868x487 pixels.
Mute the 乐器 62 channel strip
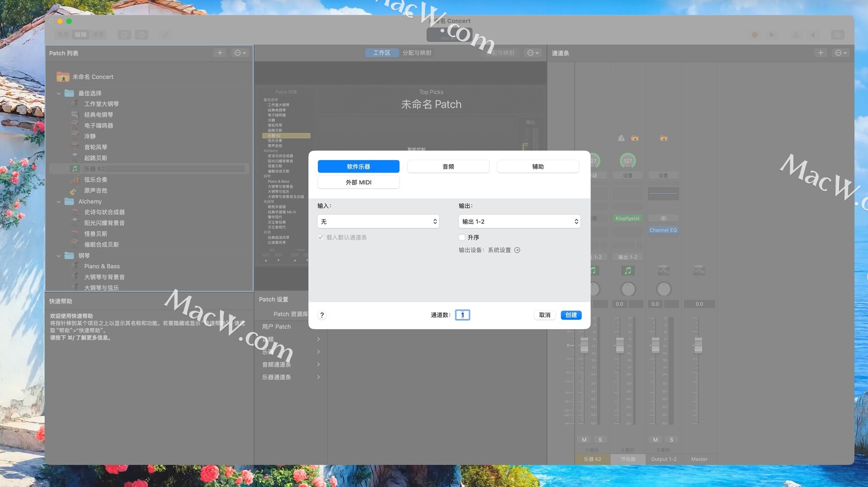tap(584, 440)
